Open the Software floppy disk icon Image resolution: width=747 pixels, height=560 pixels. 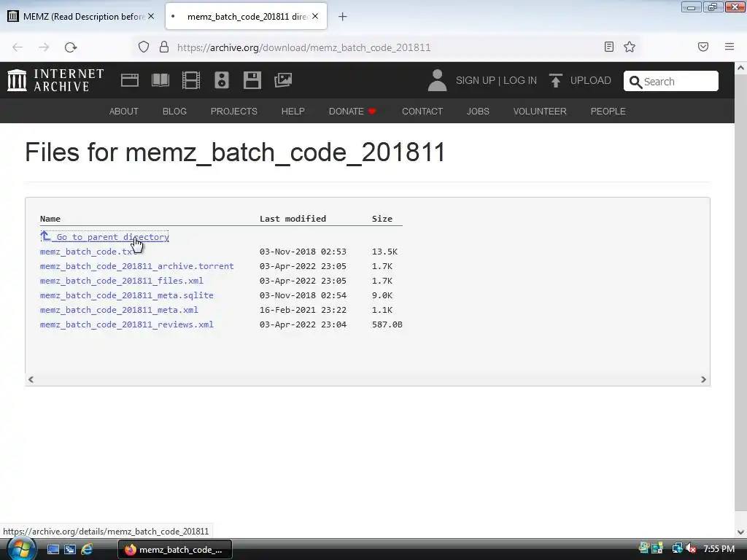coord(252,80)
